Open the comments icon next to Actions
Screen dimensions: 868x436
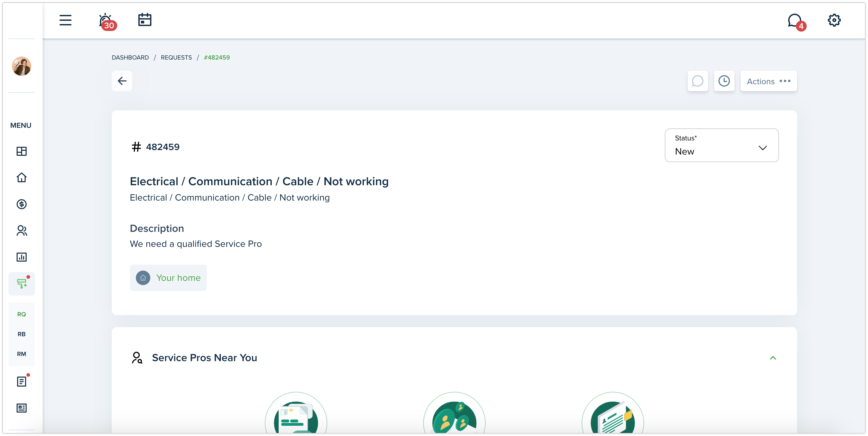pyautogui.click(x=698, y=81)
